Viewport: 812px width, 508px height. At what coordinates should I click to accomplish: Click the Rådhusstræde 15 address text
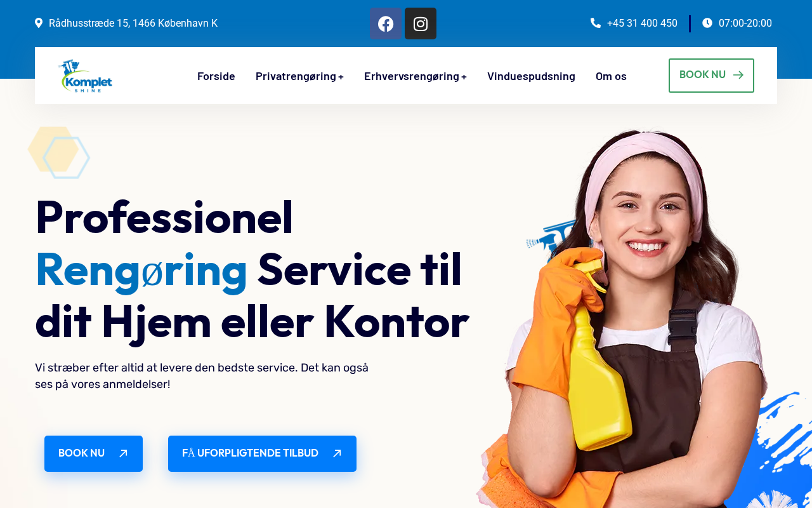click(133, 23)
